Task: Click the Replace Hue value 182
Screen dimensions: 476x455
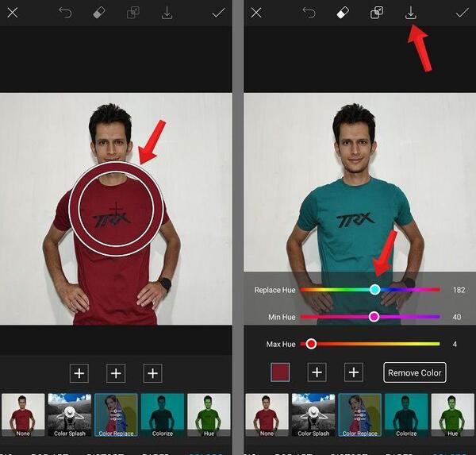Action: tap(459, 290)
